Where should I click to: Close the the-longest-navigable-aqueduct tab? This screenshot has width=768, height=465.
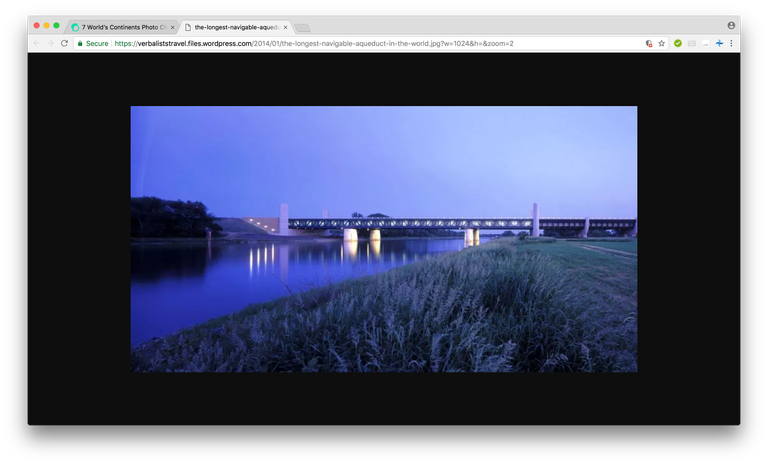[285, 27]
